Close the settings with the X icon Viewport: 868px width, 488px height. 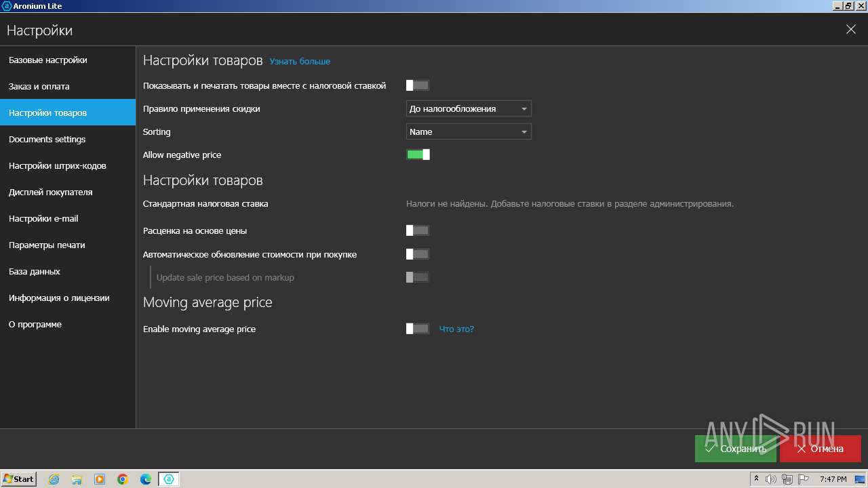pos(851,29)
